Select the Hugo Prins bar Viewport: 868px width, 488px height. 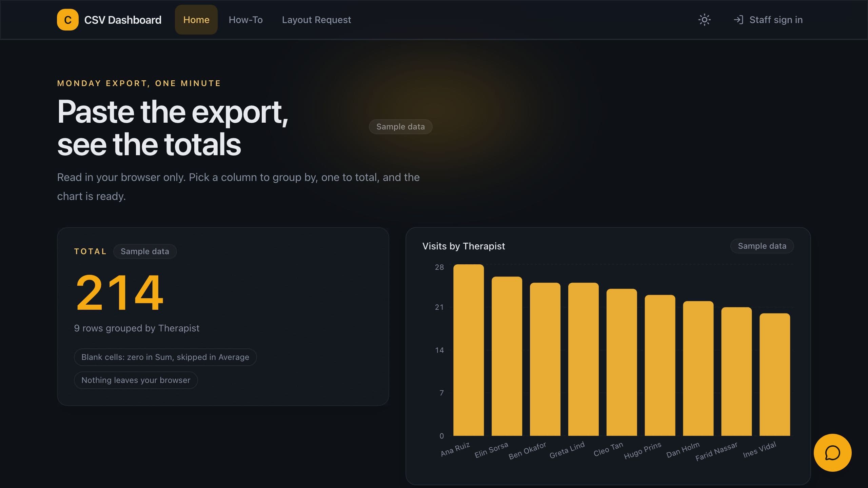660,365
